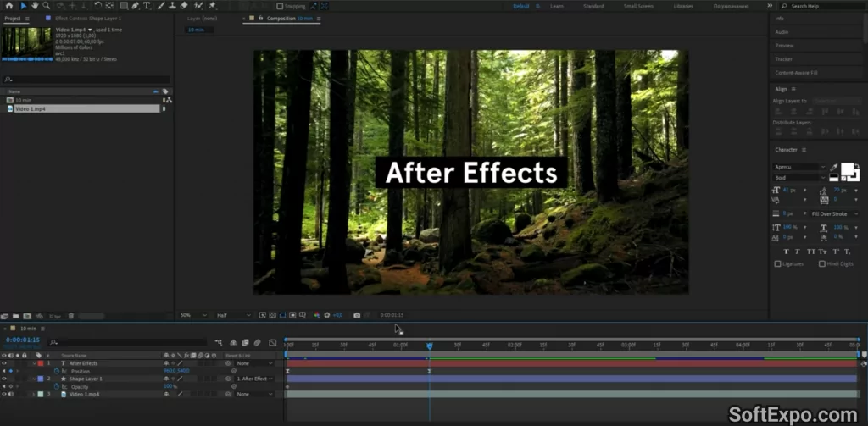Image resolution: width=868 pixels, height=426 pixels.
Task: Expand the Info panel
Action: pos(780,19)
